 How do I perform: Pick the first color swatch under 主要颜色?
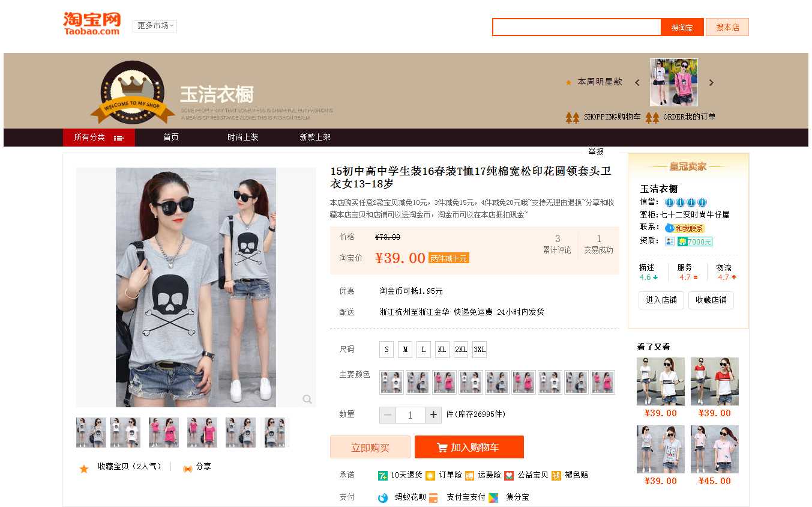point(391,382)
